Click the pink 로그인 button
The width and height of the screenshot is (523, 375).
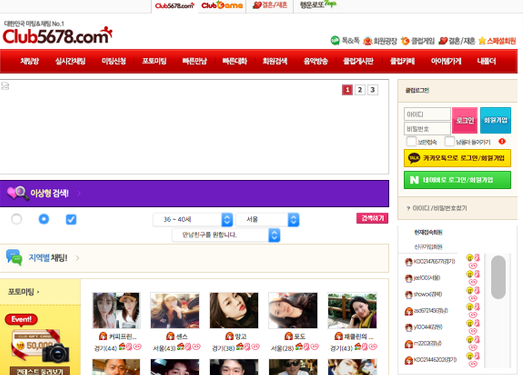pos(465,120)
